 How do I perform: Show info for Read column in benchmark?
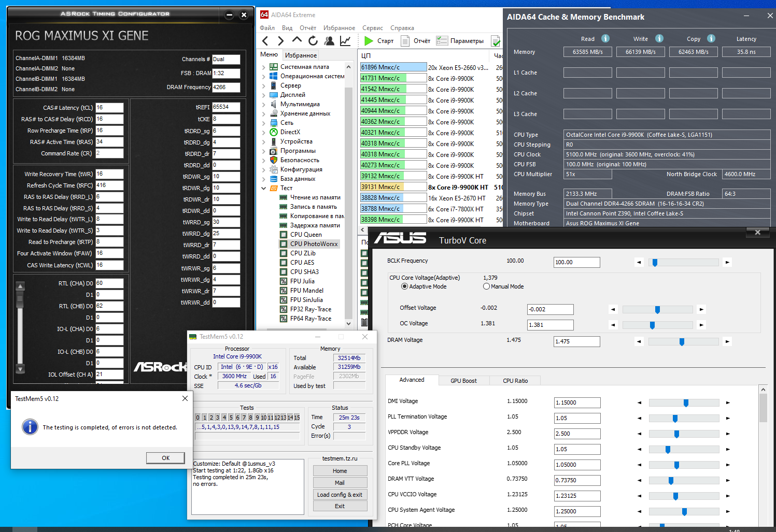[x=605, y=38]
